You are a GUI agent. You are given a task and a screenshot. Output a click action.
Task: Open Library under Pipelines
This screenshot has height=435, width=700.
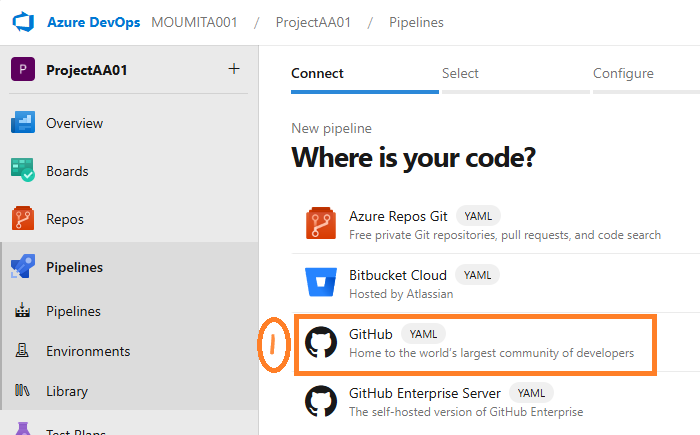pyautogui.click(x=67, y=391)
